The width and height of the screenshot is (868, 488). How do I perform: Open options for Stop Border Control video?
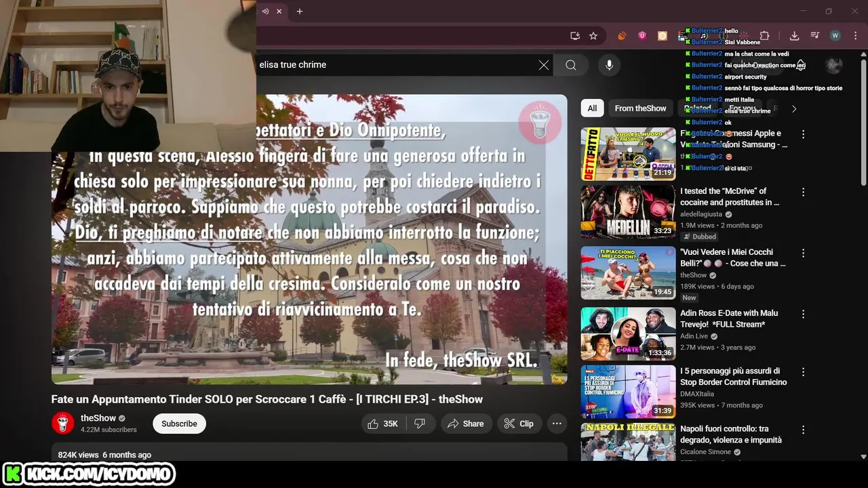(x=803, y=372)
